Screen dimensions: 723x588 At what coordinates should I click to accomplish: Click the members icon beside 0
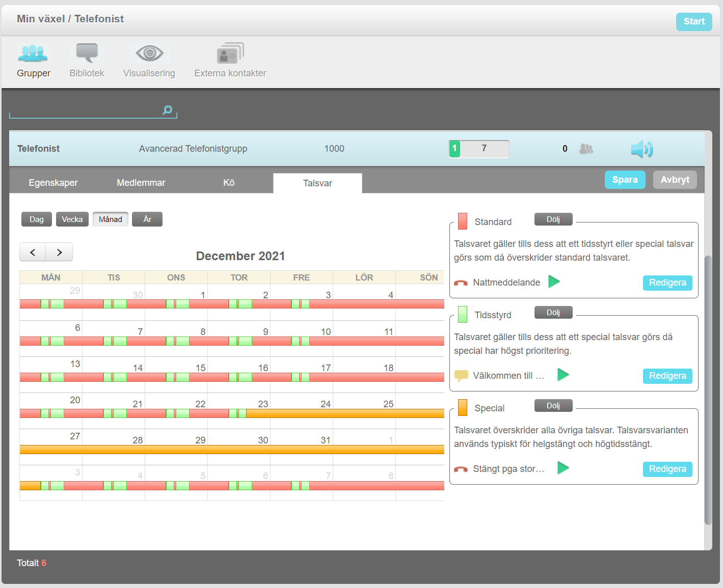pyautogui.click(x=586, y=149)
